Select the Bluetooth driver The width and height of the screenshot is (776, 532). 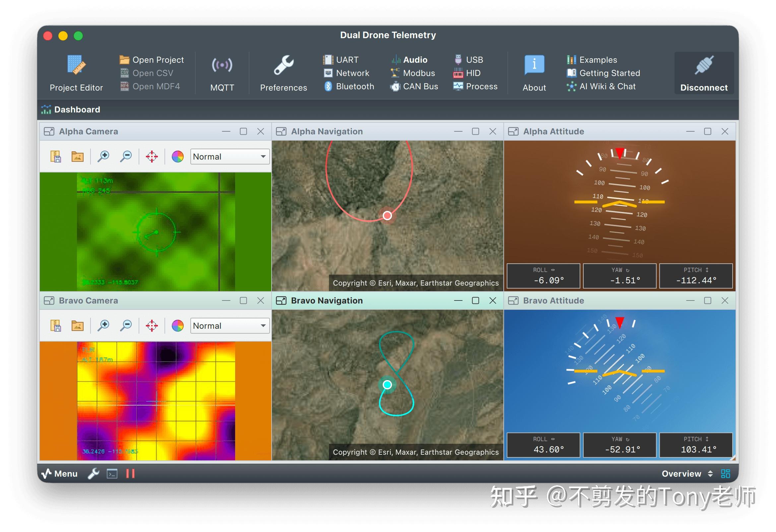pyautogui.click(x=349, y=87)
